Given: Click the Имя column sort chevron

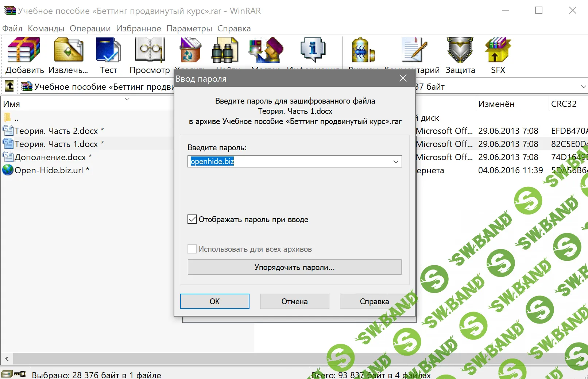Looking at the screenshot, I should coord(127,99).
